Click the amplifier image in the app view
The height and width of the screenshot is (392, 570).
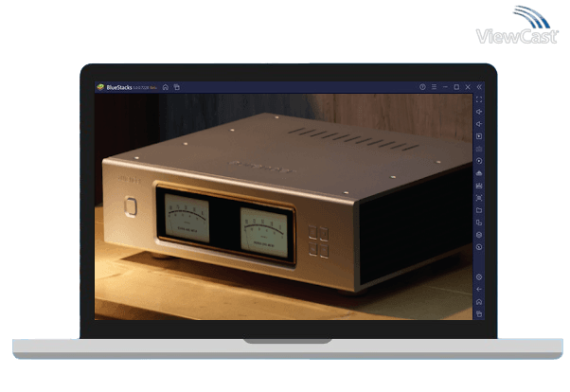(283, 207)
